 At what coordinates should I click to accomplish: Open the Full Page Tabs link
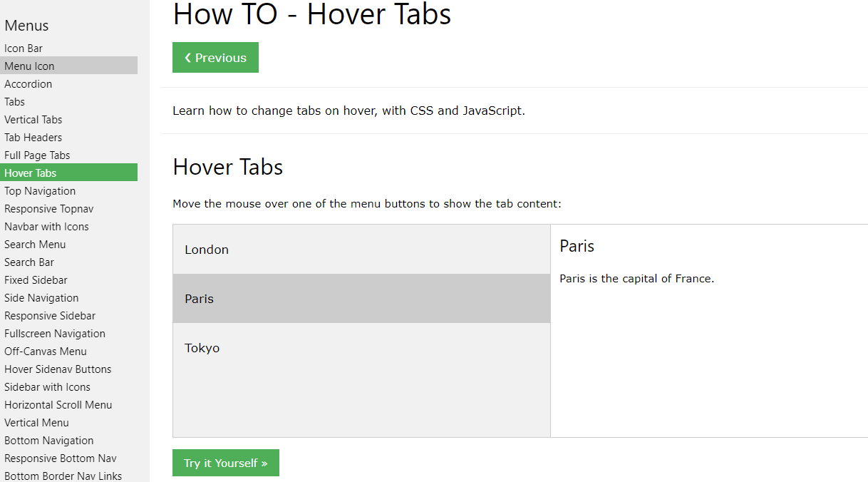click(x=37, y=155)
